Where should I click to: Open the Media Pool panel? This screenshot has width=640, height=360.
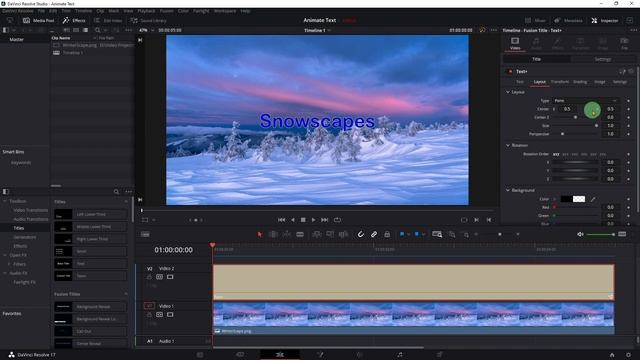[38, 20]
